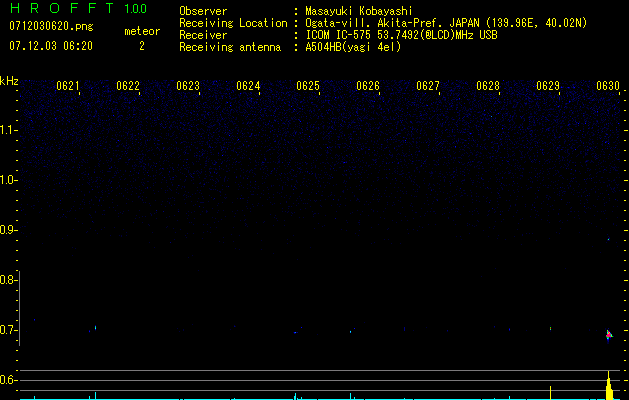Image resolution: width=629 pixels, height=400 pixels.
Task: Click the 0629 time marker
Action: (x=548, y=86)
